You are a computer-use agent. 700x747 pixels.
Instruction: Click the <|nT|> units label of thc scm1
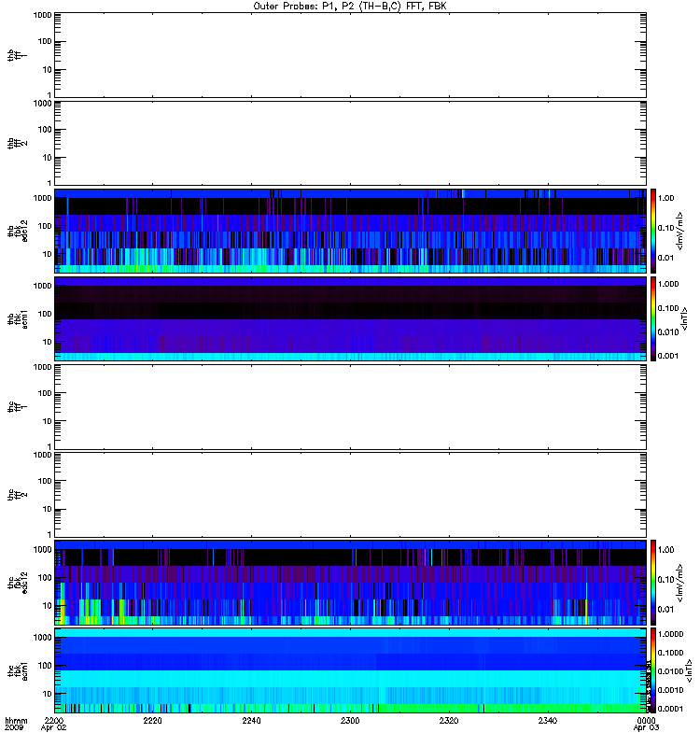click(688, 670)
